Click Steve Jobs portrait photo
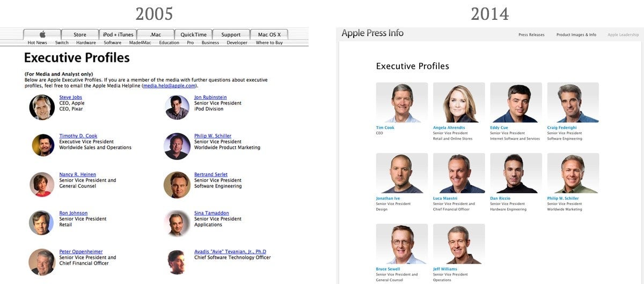 [x=42, y=107]
